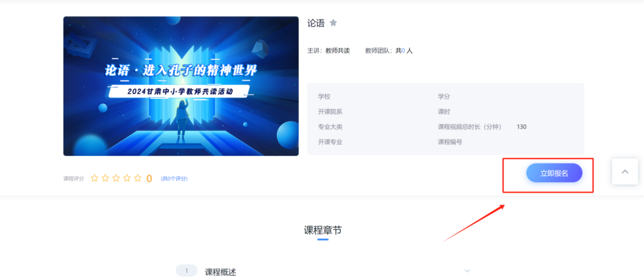The width and height of the screenshot is (644, 280).
Task: Open the (共0个评分) ratings link
Action: point(174,179)
